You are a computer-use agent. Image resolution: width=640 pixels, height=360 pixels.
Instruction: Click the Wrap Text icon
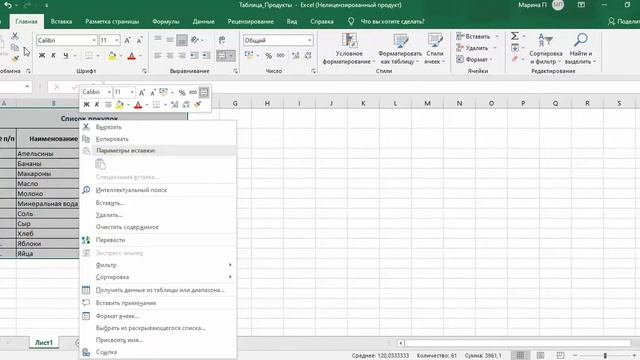(x=222, y=40)
